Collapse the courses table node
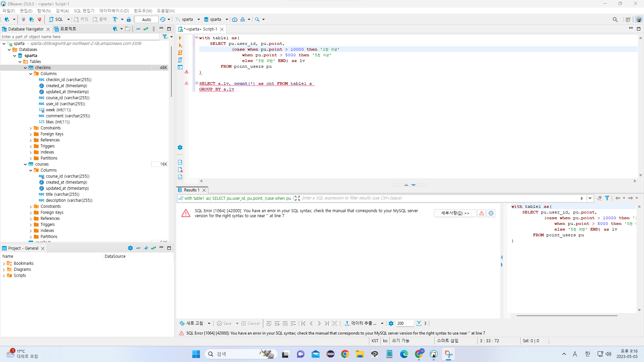 (x=25, y=164)
